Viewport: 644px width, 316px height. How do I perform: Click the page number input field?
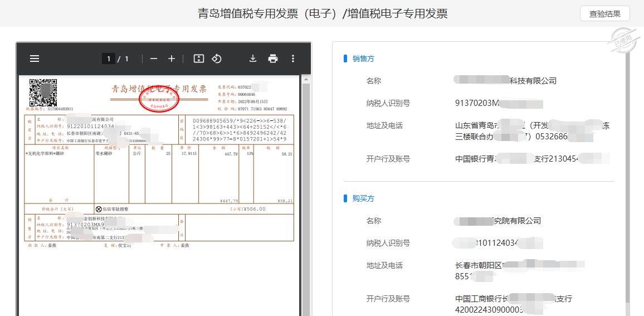pyautogui.click(x=109, y=59)
